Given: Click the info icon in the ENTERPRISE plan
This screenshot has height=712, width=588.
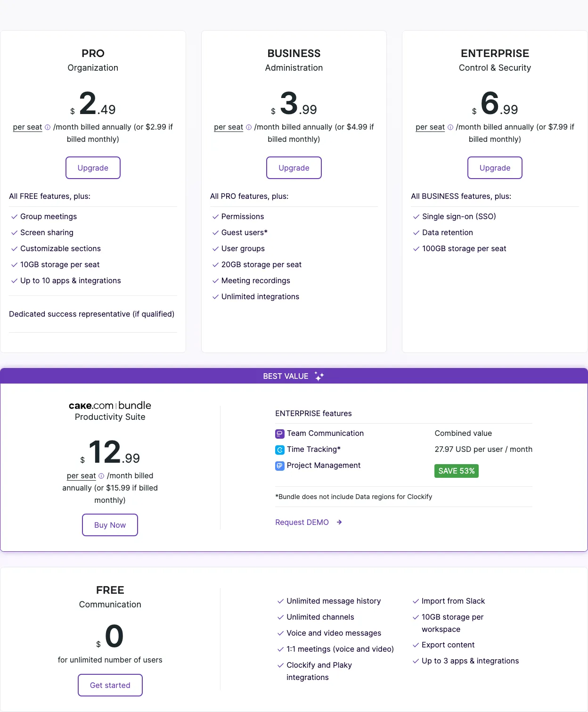Looking at the screenshot, I should (x=450, y=127).
